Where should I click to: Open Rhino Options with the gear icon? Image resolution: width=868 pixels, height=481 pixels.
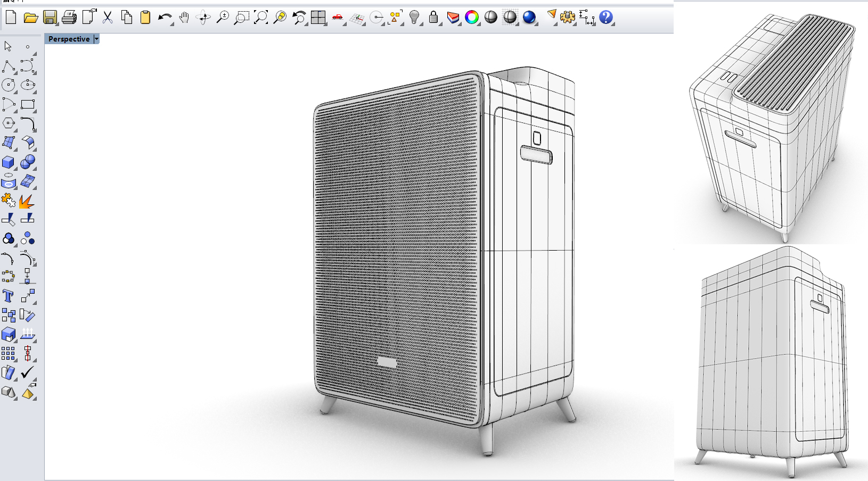tap(567, 17)
